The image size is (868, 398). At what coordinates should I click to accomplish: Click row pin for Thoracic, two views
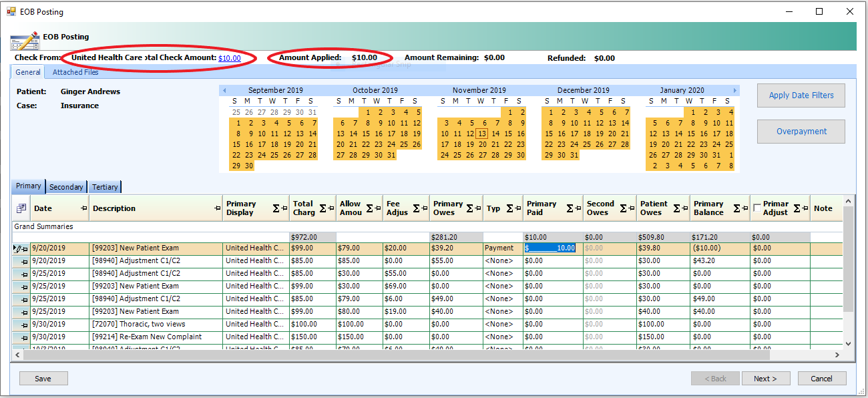[24, 325]
